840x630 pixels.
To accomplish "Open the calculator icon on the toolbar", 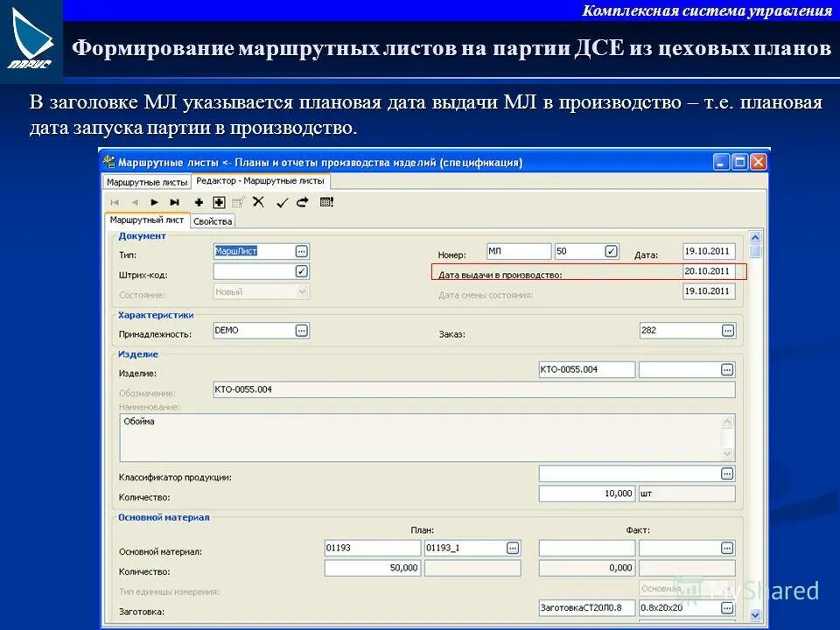I will pyautogui.click(x=325, y=201).
